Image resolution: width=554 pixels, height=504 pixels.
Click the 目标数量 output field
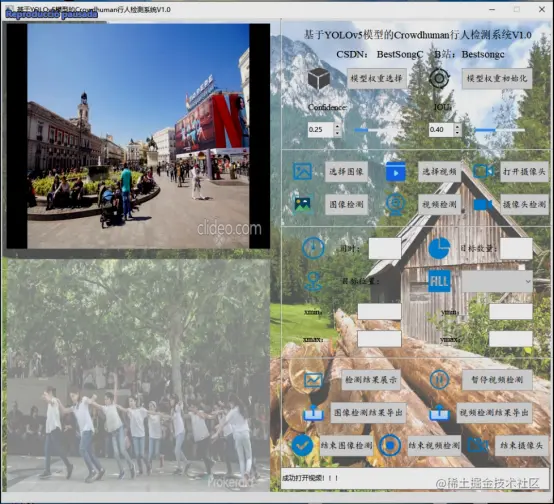[x=516, y=248]
